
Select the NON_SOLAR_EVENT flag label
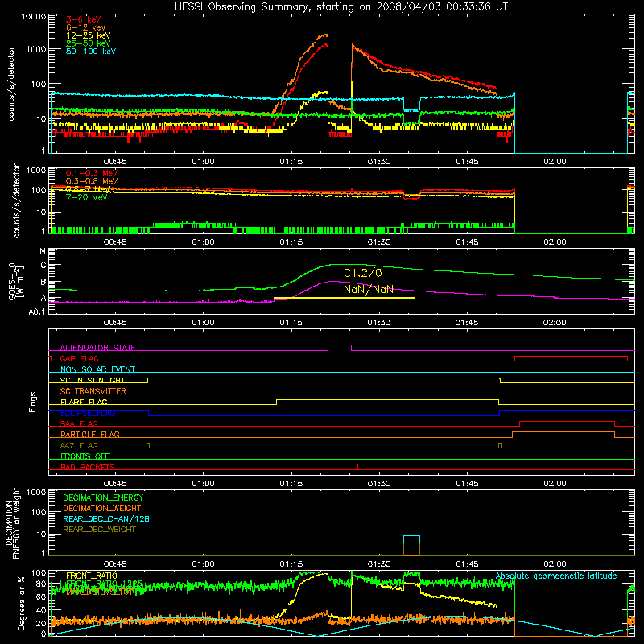pyautogui.click(x=97, y=369)
